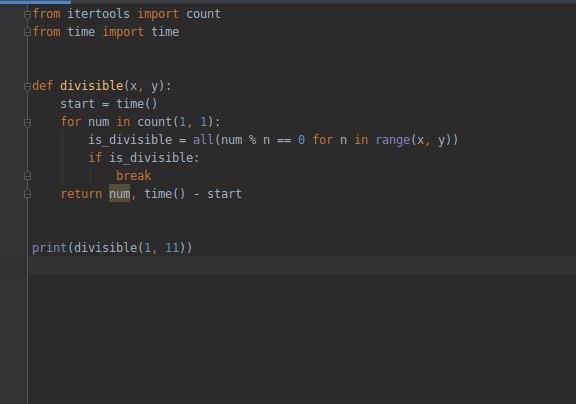Click highlighted "num" in the return line

click(x=119, y=194)
